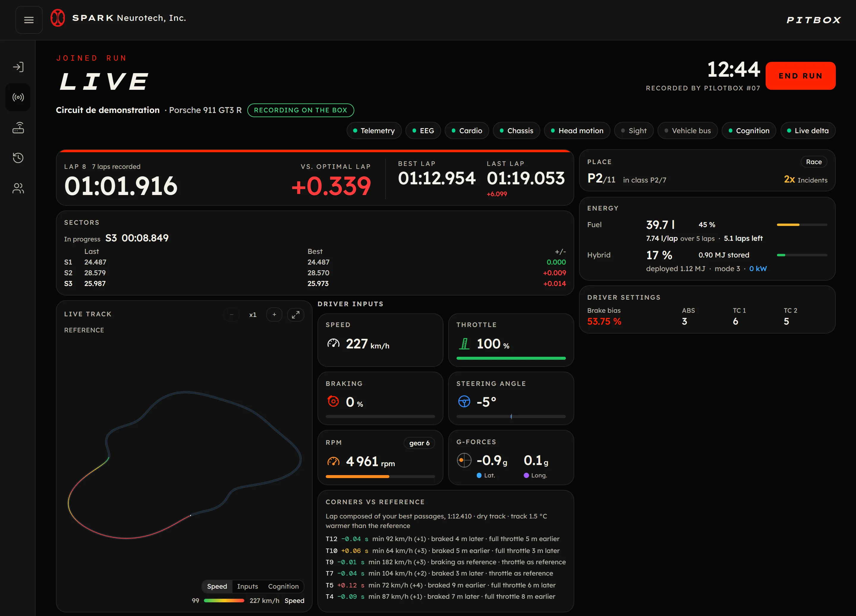Toggle the Head motion channel chip
This screenshot has width=856, height=616.
click(577, 131)
